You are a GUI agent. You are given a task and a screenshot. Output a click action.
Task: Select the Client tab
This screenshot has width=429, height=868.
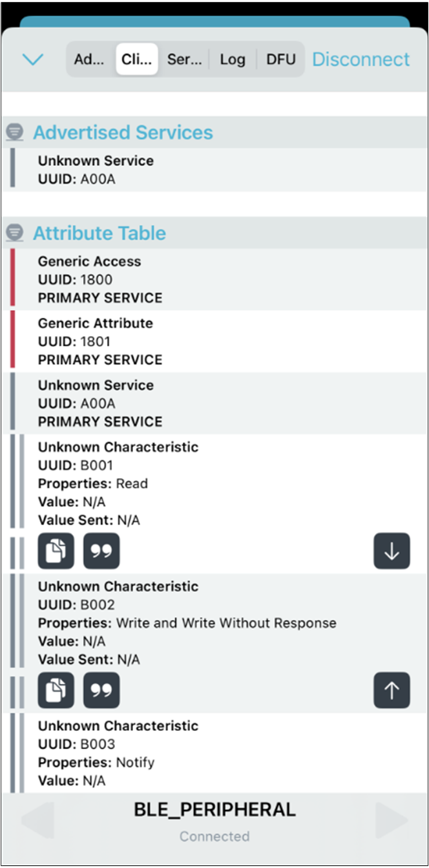(137, 59)
